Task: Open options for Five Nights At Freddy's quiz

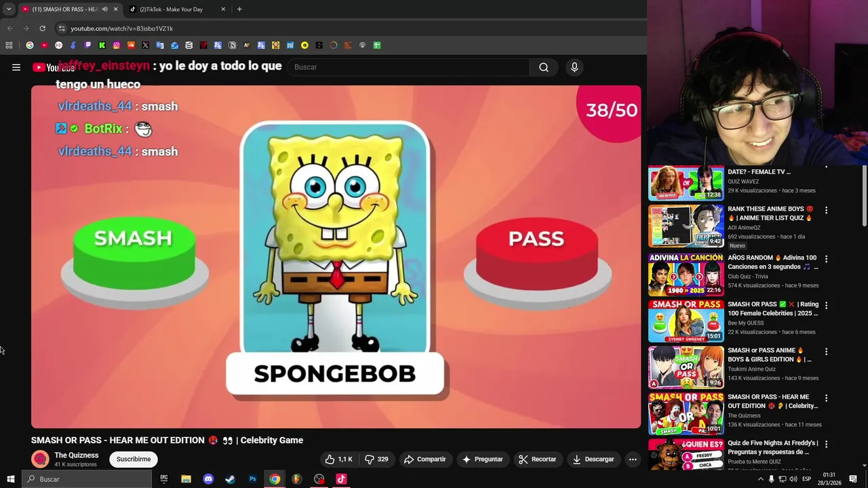Action: (826, 444)
